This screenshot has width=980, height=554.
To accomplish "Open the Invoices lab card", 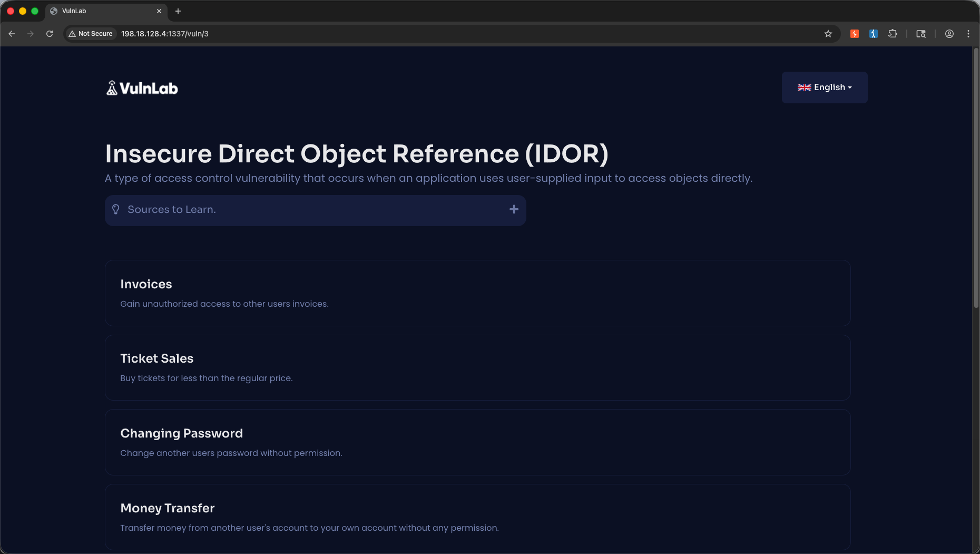I will coord(478,293).
